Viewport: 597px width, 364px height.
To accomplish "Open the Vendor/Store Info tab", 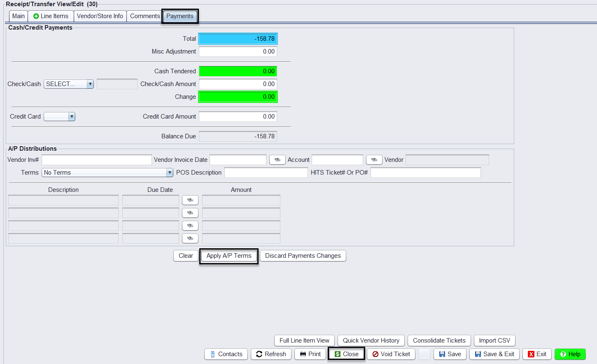I will pos(100,16).
